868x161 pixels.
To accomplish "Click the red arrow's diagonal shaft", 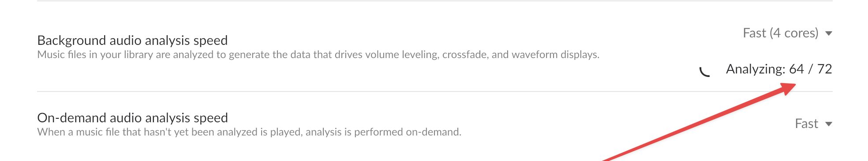I will [x=692, y=124].
